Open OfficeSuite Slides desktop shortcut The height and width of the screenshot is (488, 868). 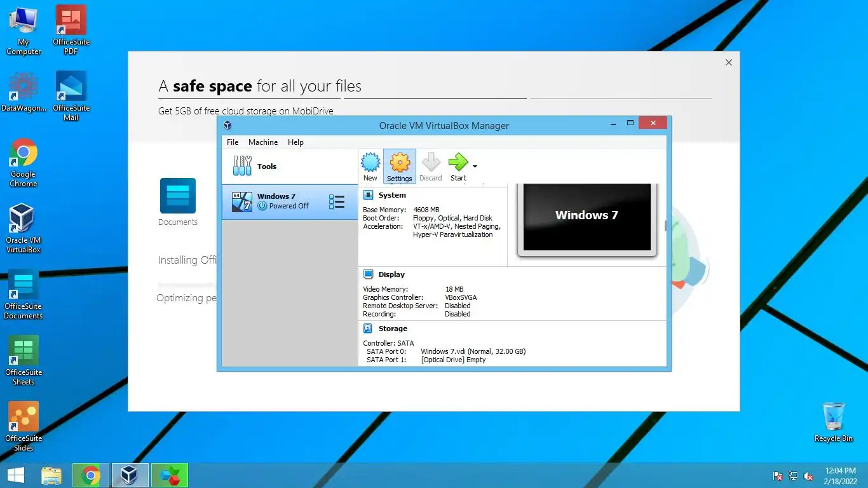pyautogui.click(x=24, y=427)
